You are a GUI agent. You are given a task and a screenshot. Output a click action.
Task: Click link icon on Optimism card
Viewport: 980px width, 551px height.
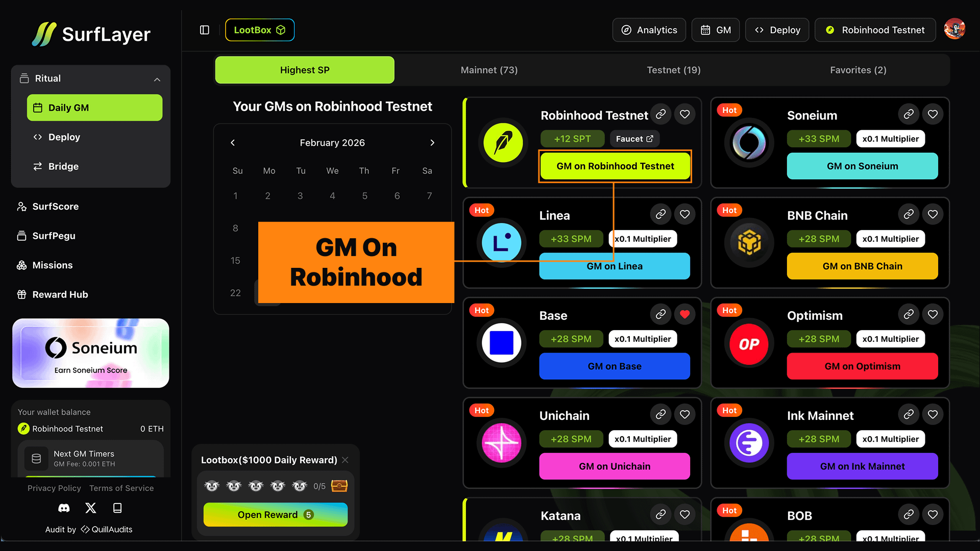coord(909,314)
